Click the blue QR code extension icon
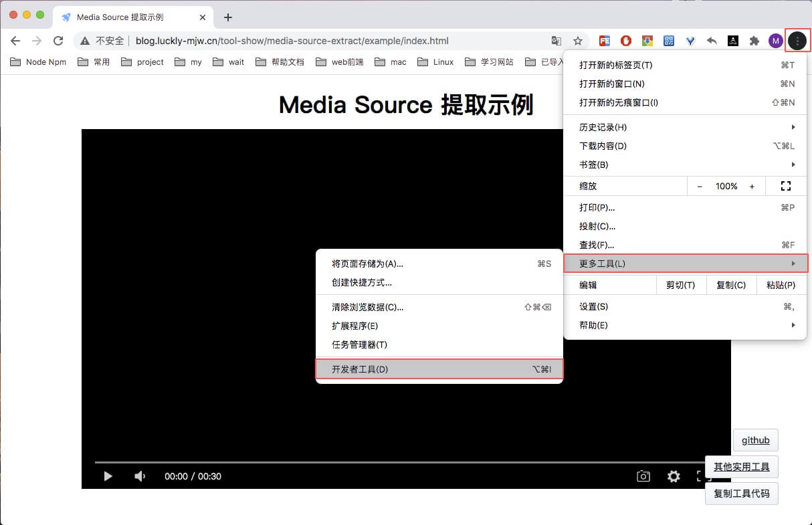This screenshot has width=812, height=525. point(669,41)
